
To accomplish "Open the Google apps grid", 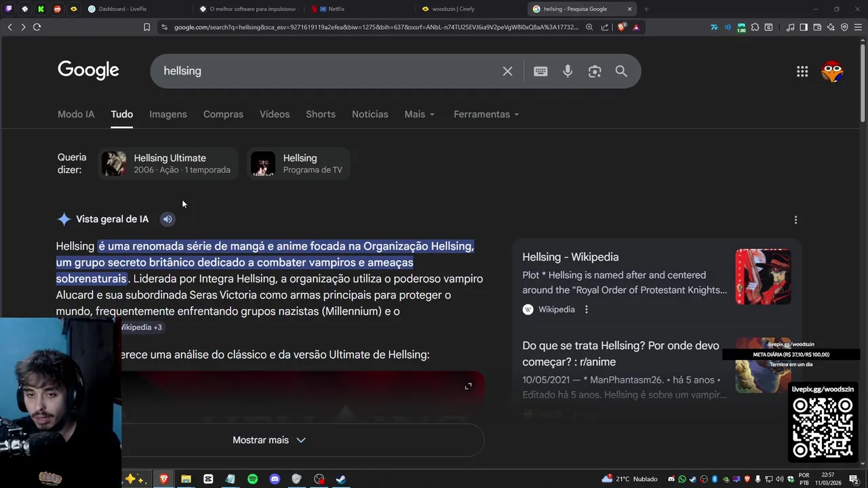I will pos(802,71).
